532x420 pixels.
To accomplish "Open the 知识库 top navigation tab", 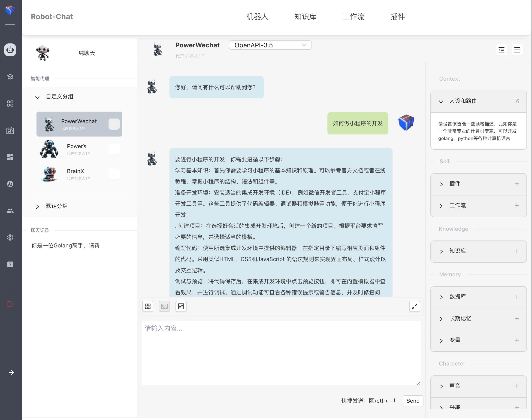I will (x=305, y=17).
